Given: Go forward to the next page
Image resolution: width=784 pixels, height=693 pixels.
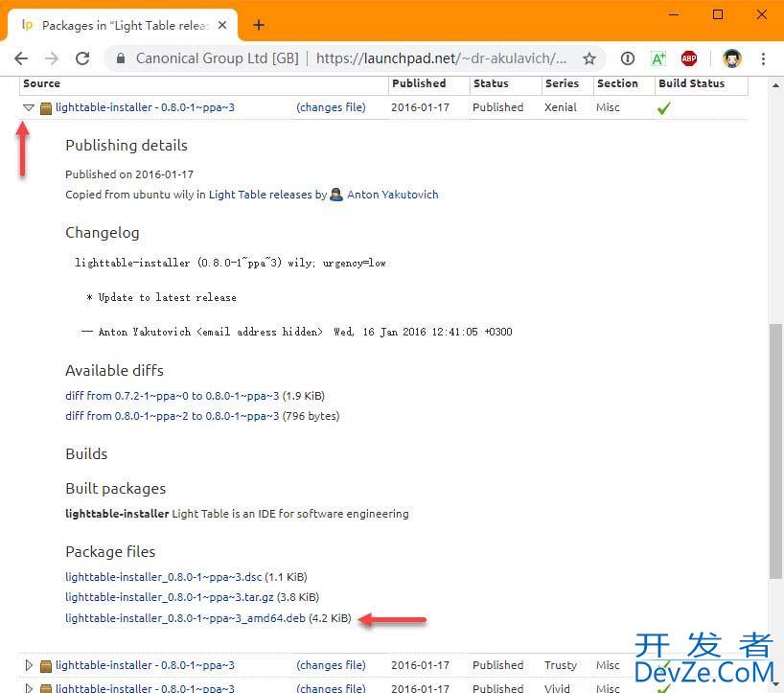Looking at the screenshot, I should [x=52, y=58].
